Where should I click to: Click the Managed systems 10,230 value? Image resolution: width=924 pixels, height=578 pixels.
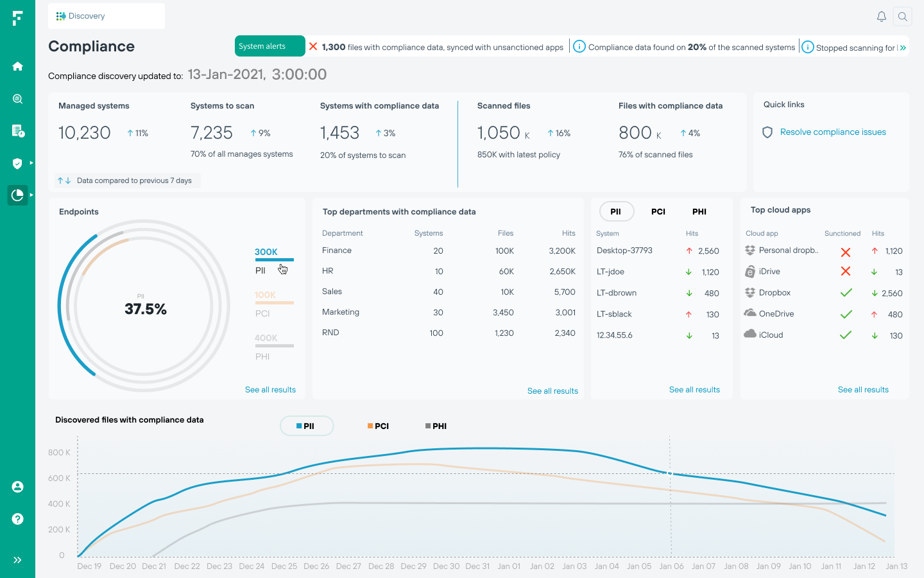click(85, 133)
